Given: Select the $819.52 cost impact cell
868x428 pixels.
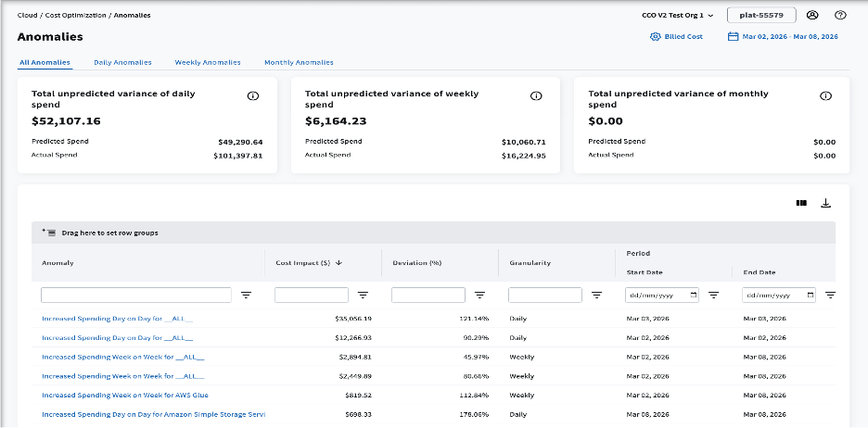Looking at the screenshot, I should click(x=358, y=396).
